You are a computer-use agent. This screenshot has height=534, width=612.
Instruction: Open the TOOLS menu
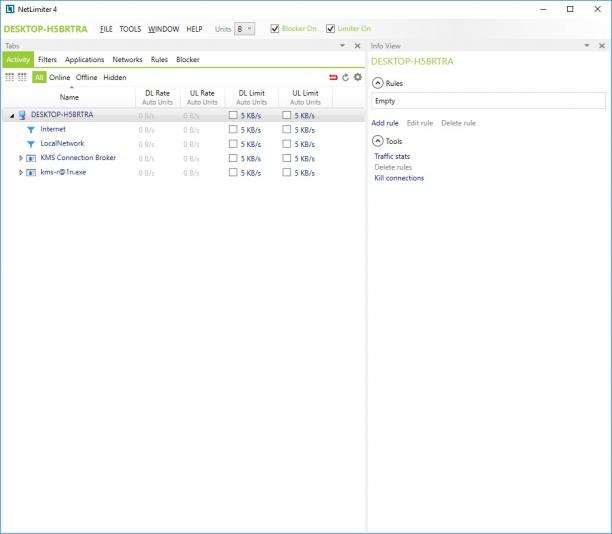[130, 29]
